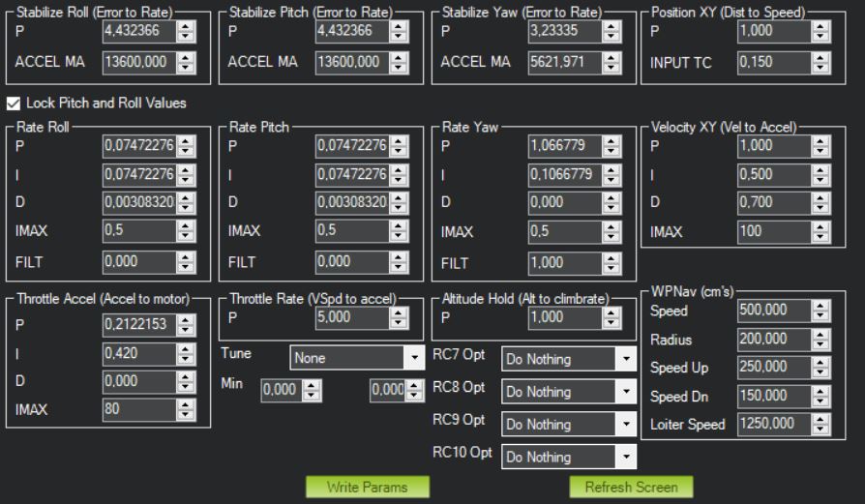Open the RC9 Opt dropdown

coord(568,424)
